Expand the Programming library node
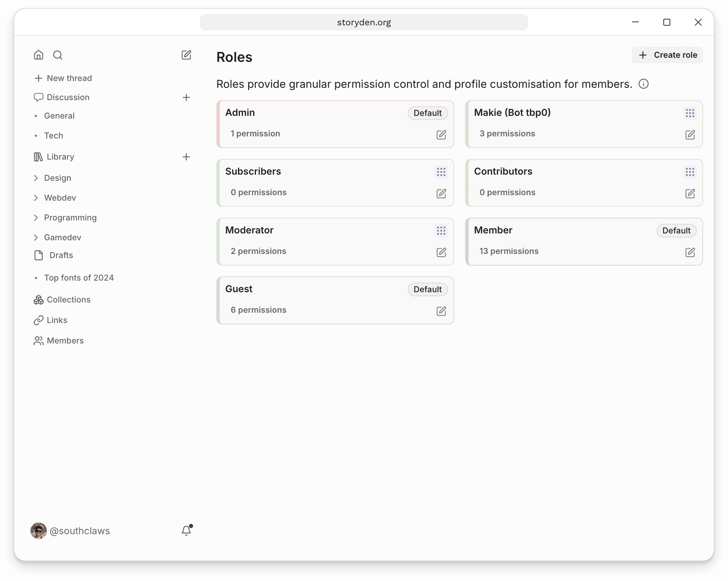This screenshot has height=581, width=728. [36, 218]
